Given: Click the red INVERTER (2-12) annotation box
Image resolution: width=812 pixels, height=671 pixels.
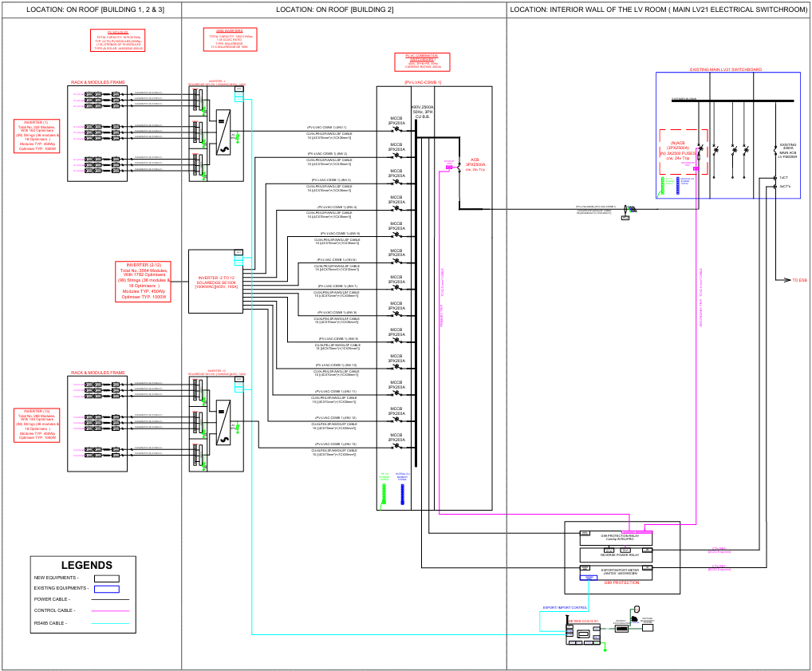Looking at the screenshot, I should click(144, 282).
